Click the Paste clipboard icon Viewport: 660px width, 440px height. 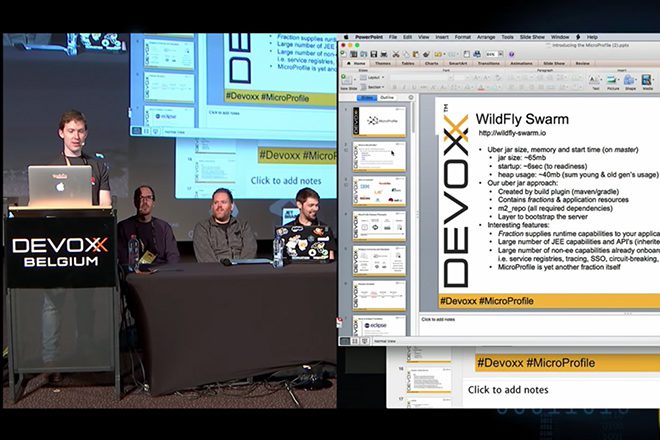tap(416, 54)
